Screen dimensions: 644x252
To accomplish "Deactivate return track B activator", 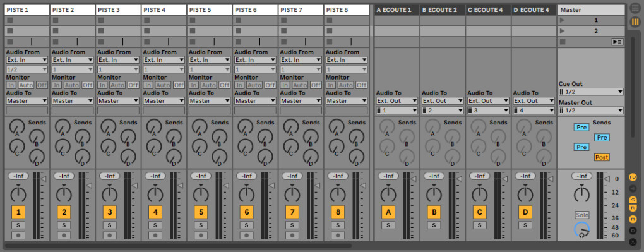I will (434, 212).
